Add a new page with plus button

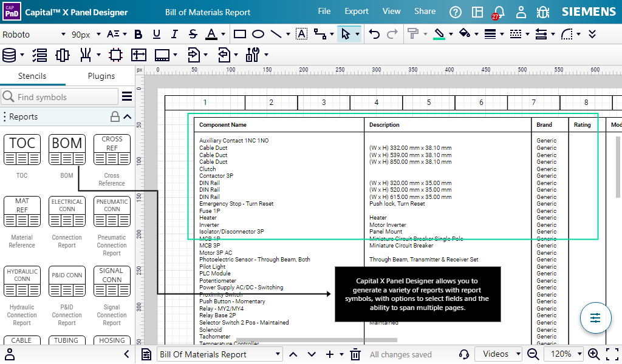[x=330, y=354]
